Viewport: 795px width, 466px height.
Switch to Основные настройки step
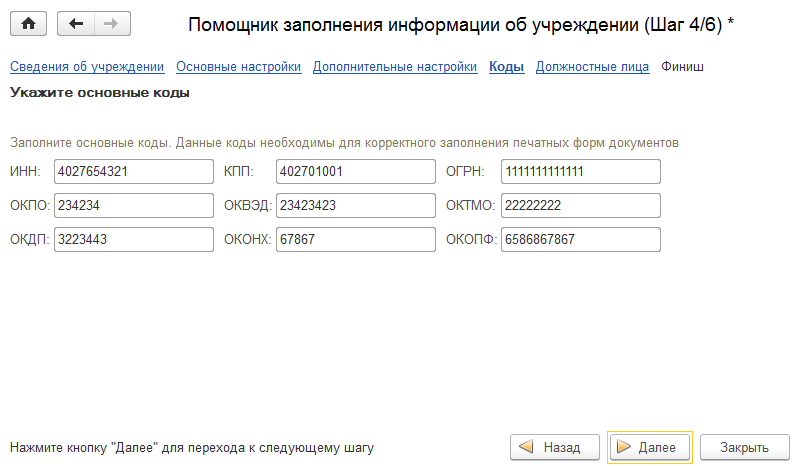coord(238,68)
